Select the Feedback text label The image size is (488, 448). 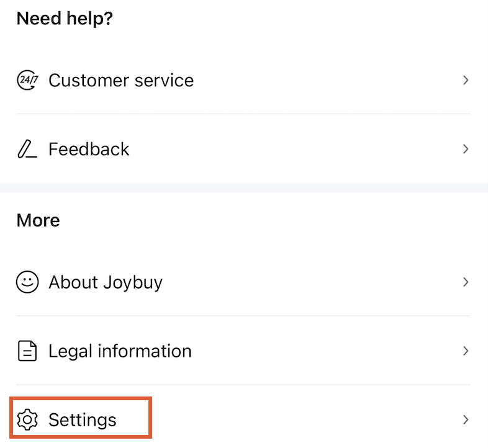point(89,150)
